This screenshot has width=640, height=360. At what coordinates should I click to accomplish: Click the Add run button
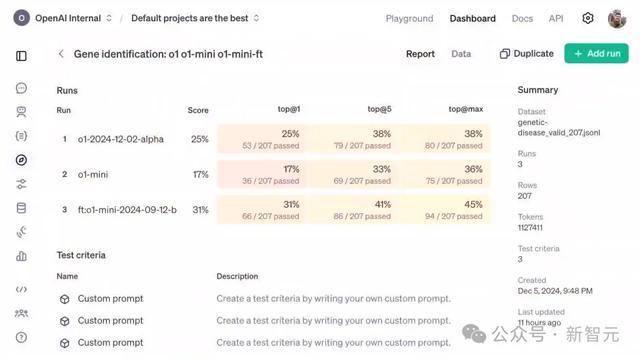pos(596,53)
